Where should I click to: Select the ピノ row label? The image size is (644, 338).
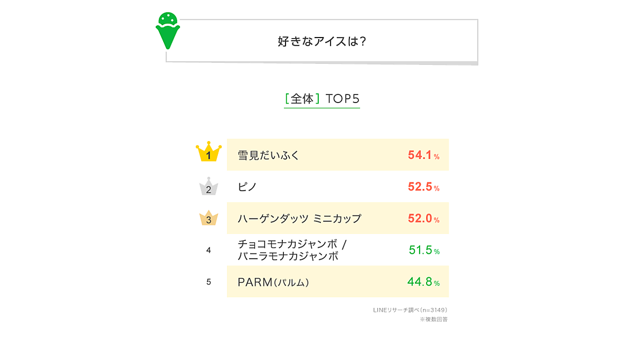click(x=247, y=187)
